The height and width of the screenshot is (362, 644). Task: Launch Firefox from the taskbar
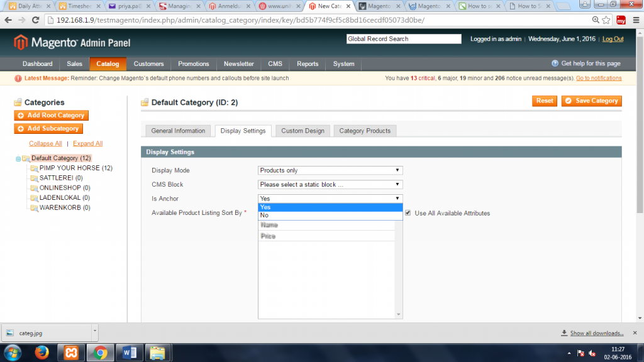(x=42, y=352)
